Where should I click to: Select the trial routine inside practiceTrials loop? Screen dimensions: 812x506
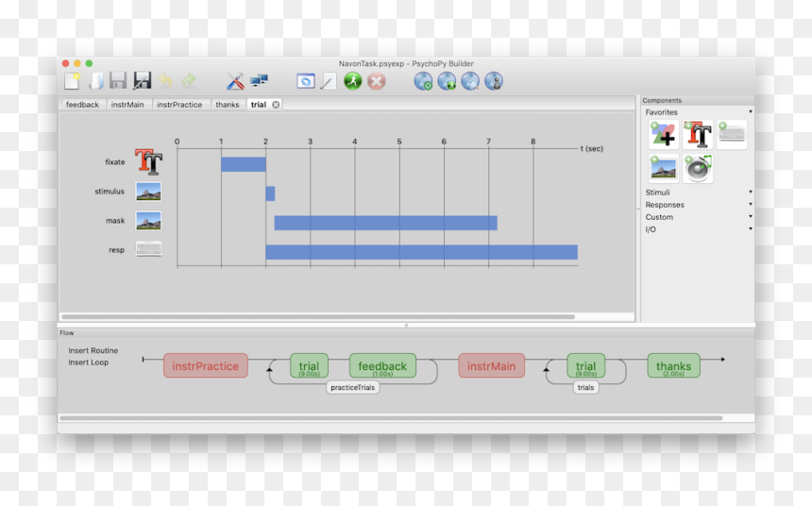[309, 365]
